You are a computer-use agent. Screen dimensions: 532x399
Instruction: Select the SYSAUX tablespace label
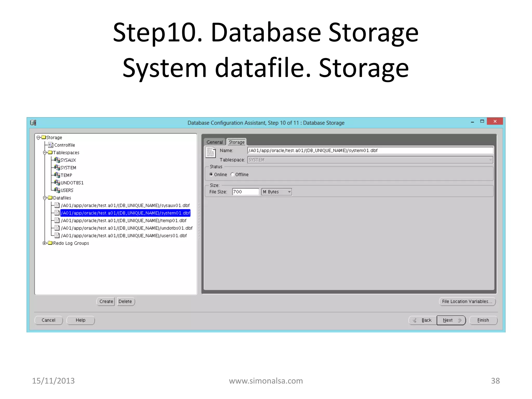click(x=68, y=160)
